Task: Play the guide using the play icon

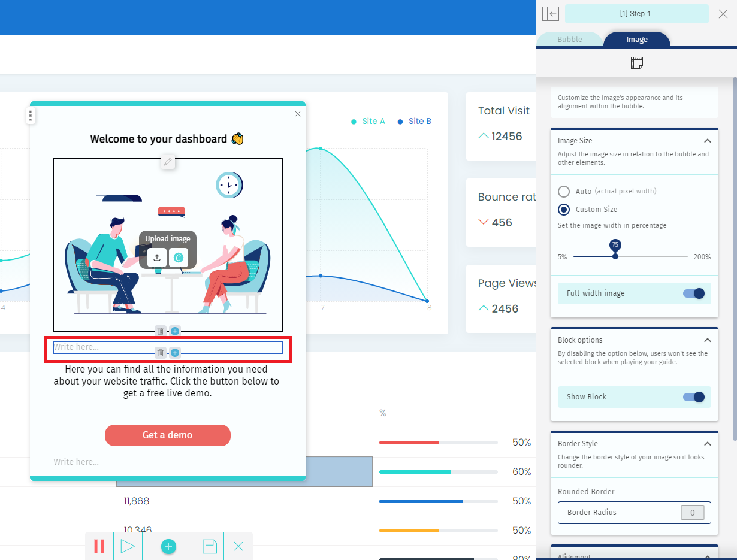Action: (x=127, y=546)
